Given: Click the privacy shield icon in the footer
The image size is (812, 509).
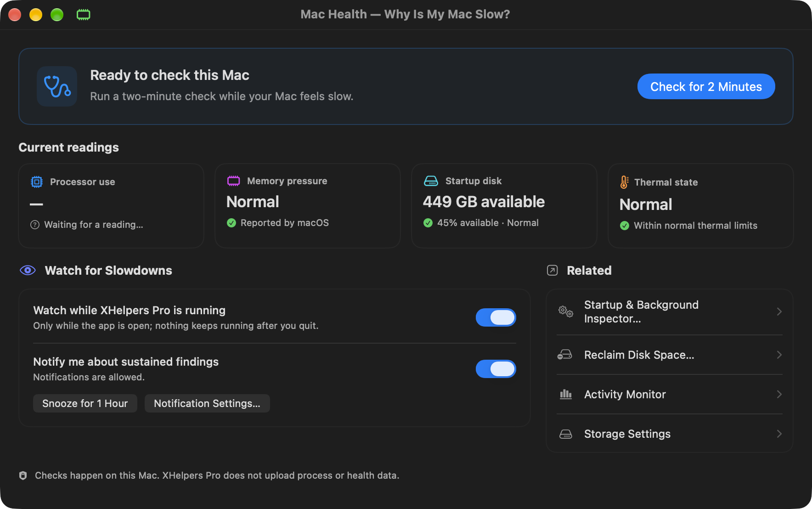Looking at the screenshot, I should click(23, 475).
